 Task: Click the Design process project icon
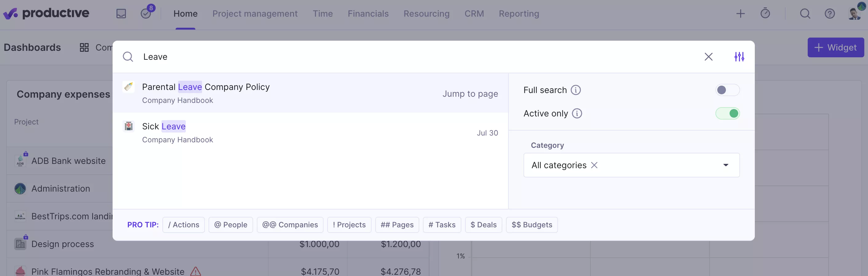pos(20,244)
